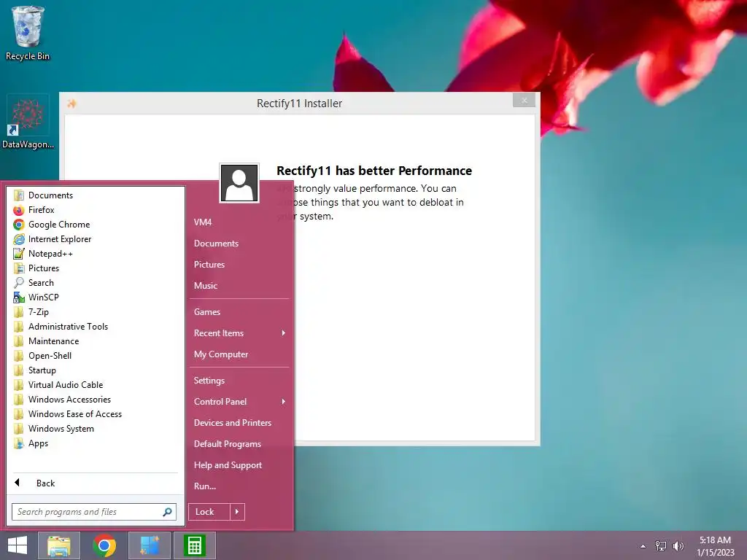Screen dimensions: 747x560
Task: Click search magnifier in start menu search box
Action: click(x=167, y=512)
